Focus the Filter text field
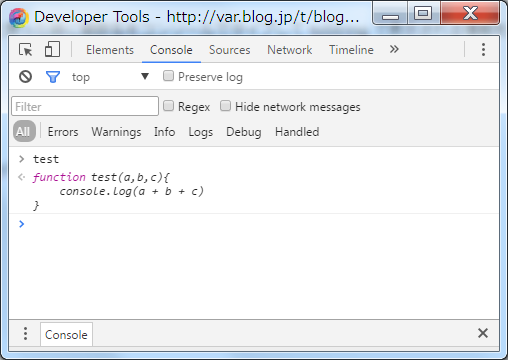508x360 pixels. coord(85,106)
